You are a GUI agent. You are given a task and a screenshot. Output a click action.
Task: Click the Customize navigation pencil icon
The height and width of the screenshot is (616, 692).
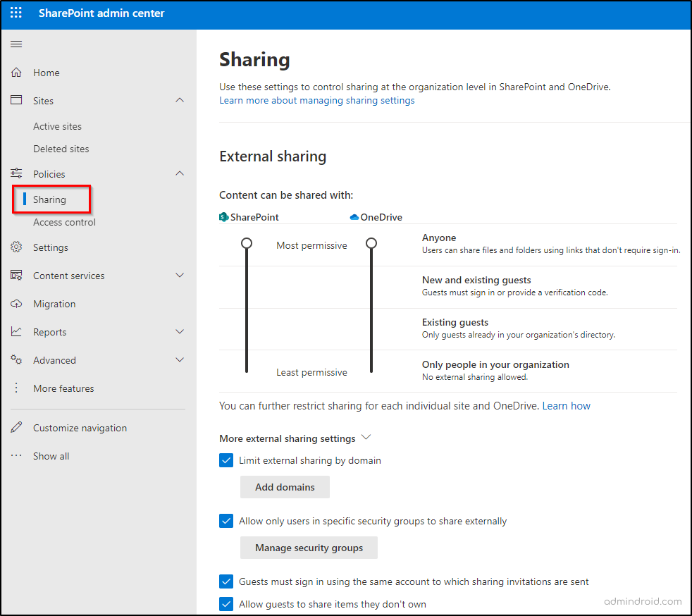[16, 427]
